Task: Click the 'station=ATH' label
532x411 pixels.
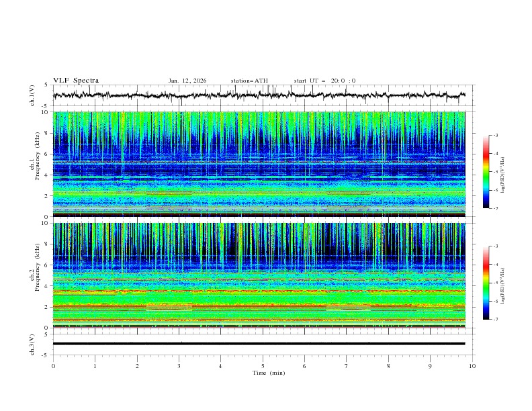Action: (249, 81)
